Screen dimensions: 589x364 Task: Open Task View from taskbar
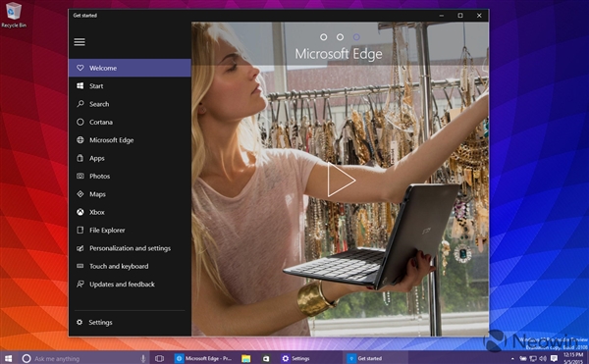[x=159, y=358]
